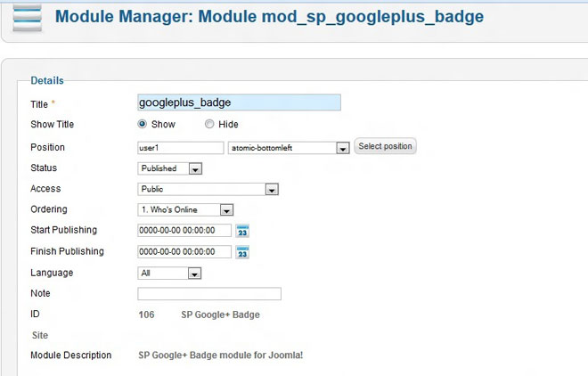
Task: Click the Details section heading
Action: click(x=47, y=81)
